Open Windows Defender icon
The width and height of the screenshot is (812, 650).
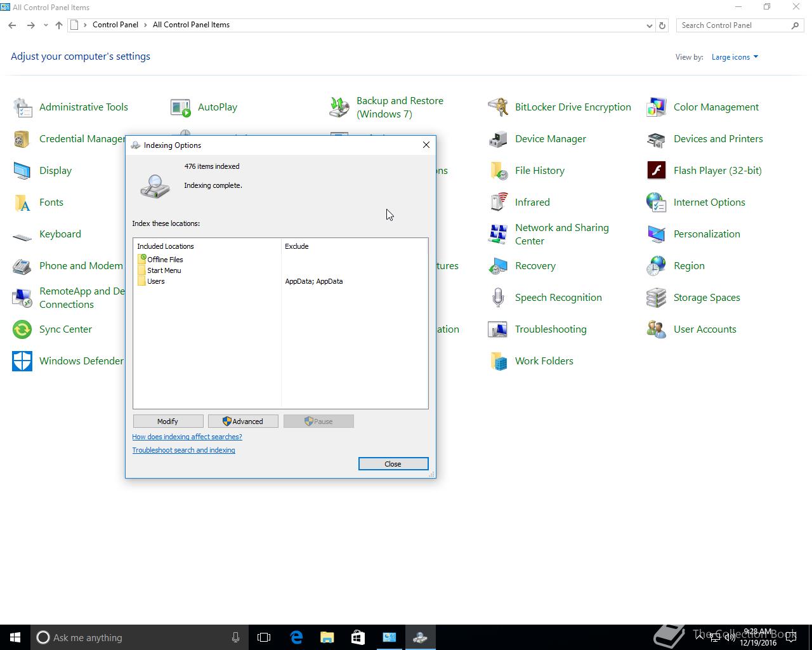coord(22,361)
